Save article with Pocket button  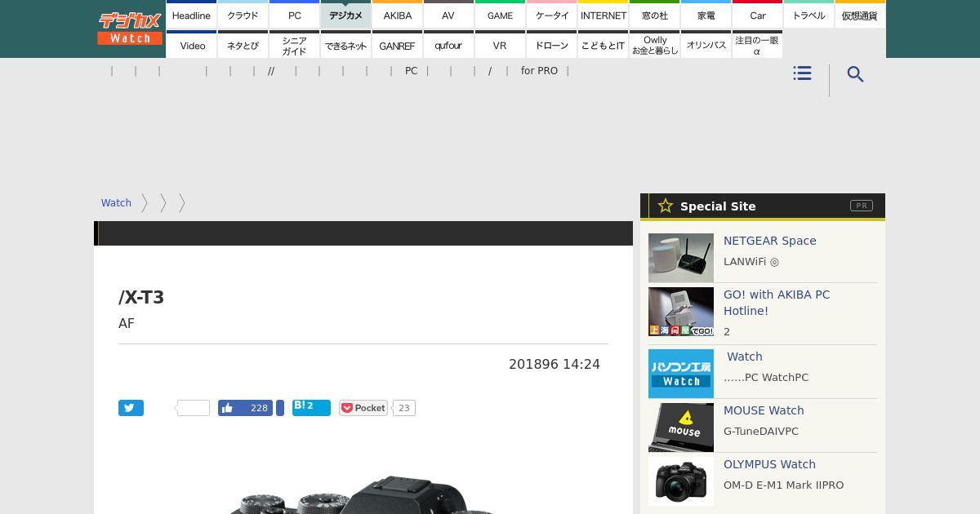tap(363, 408)
